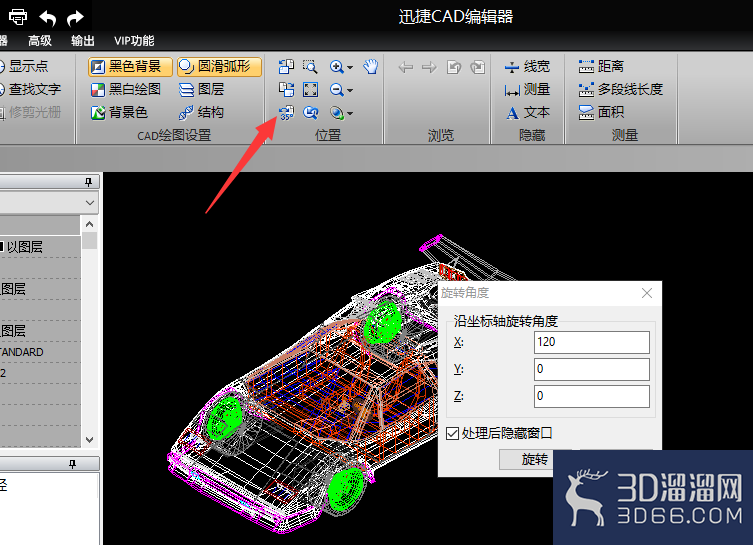Close the 旋转角度 dialog
Viewport: 753px width, 545px height.
(646, 293)
